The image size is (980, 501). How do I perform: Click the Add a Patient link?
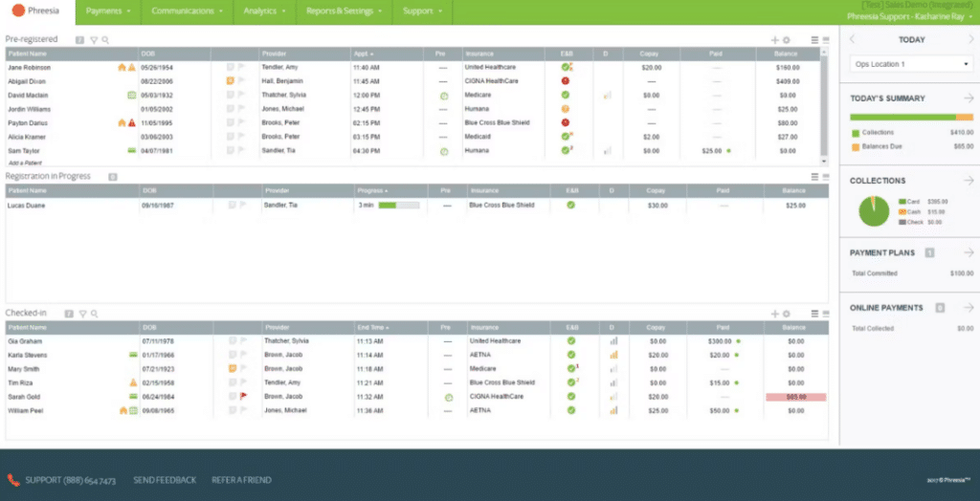[x=25, y=163]
